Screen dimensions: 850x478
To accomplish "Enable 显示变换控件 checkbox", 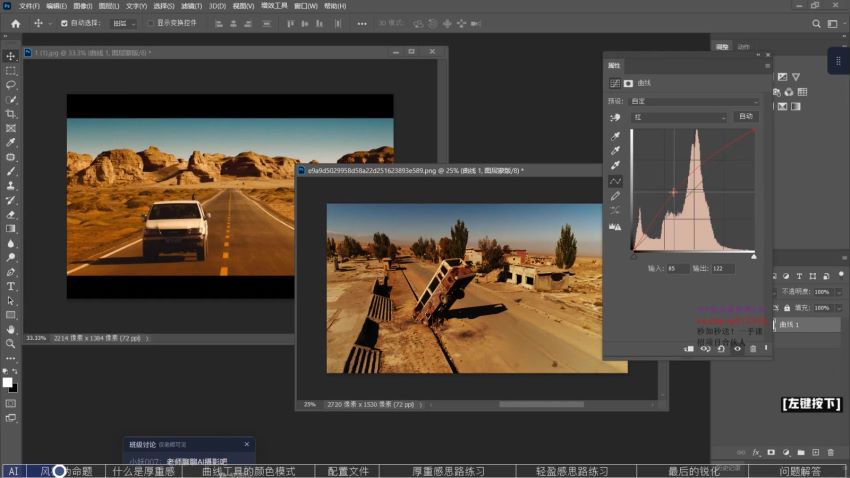I will [x=151, y=23].
